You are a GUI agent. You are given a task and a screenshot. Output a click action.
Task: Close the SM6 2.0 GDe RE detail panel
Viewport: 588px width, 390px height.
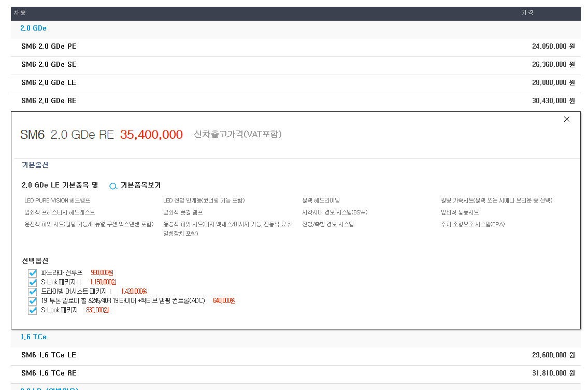(567, 119)
